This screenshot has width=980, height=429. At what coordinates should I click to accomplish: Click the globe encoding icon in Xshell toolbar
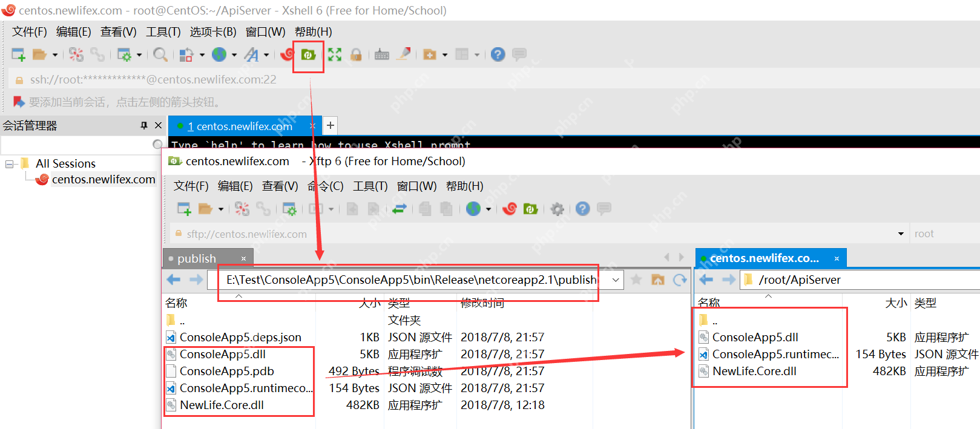[x=219, y=54]
